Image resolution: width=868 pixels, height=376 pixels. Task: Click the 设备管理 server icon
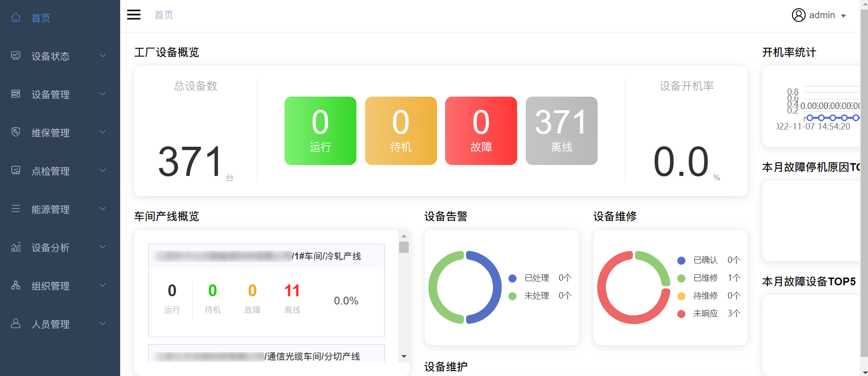[x=16, y=94]
